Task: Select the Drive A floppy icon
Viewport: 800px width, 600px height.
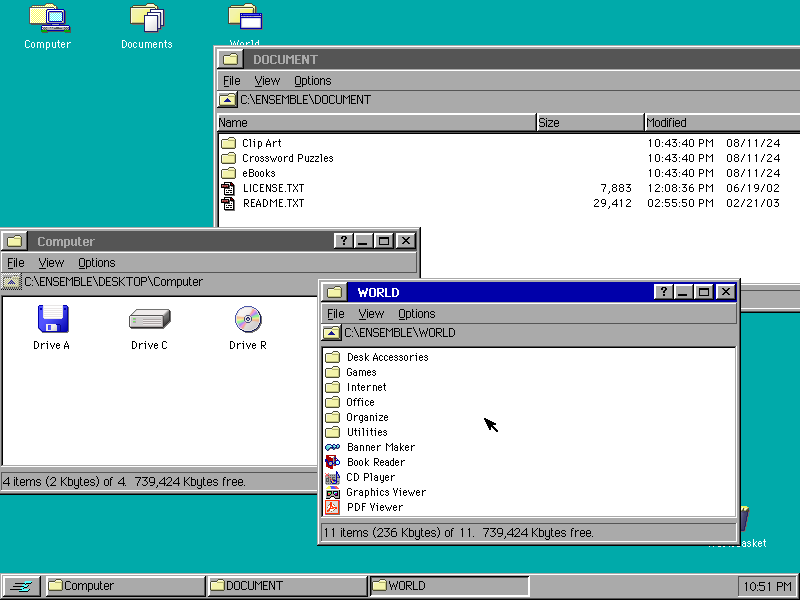Action: pos(53,318)
